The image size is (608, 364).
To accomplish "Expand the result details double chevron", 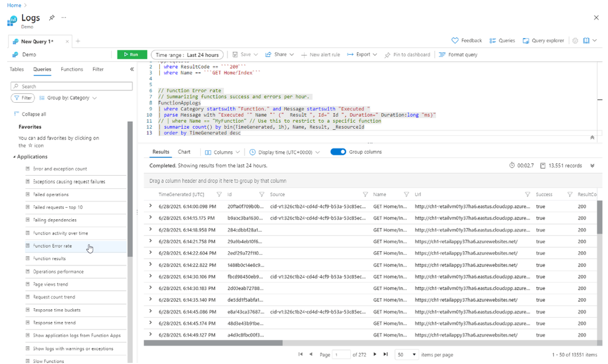I will pyautogui.click(x=593, y=166).
